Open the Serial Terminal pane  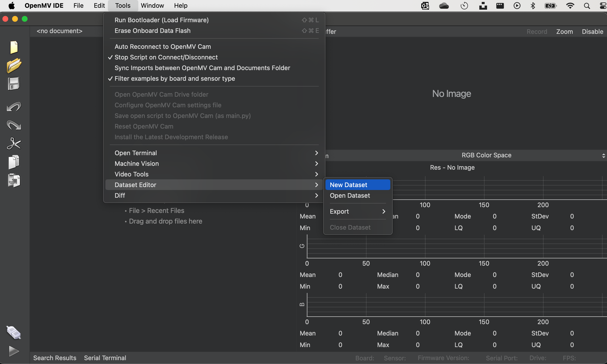coord(105,358)
